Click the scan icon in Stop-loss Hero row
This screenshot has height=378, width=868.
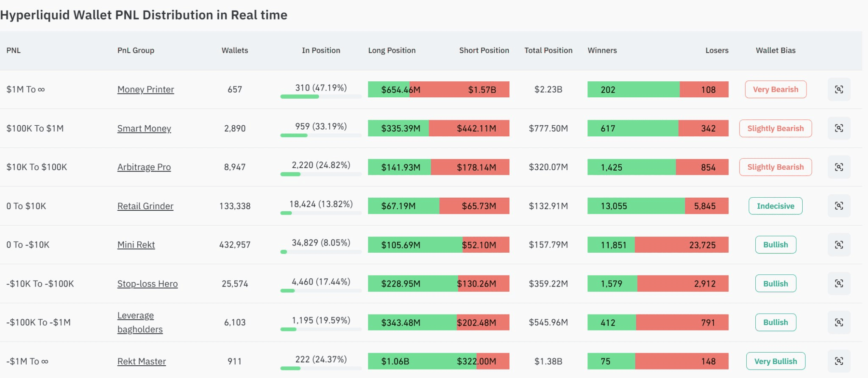[x=839, y=284]
